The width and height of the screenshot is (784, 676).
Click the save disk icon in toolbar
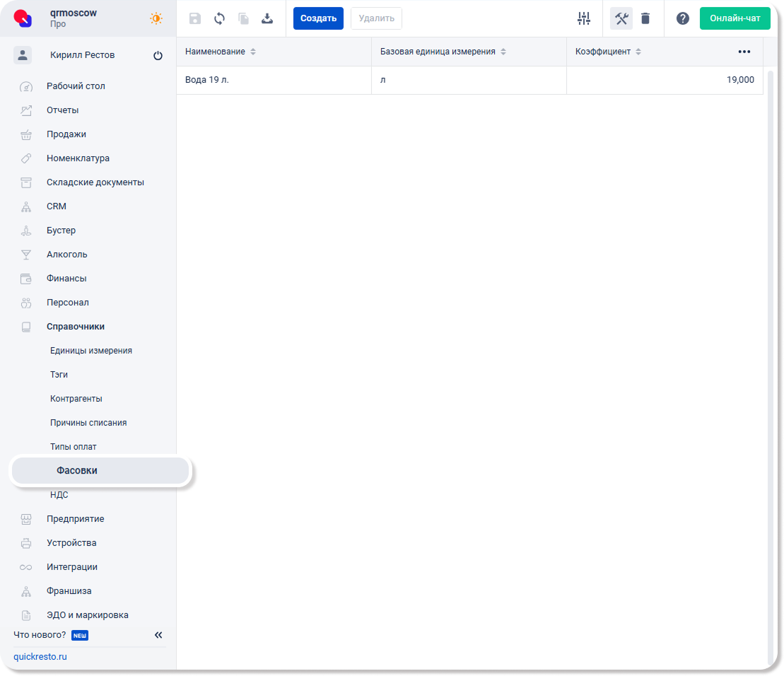coord(195,18)
